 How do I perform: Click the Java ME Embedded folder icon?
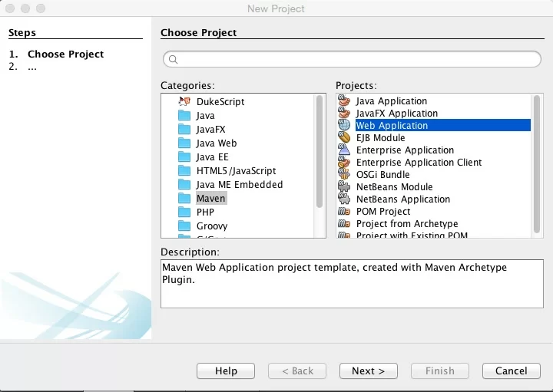click(x=184, y=185)
